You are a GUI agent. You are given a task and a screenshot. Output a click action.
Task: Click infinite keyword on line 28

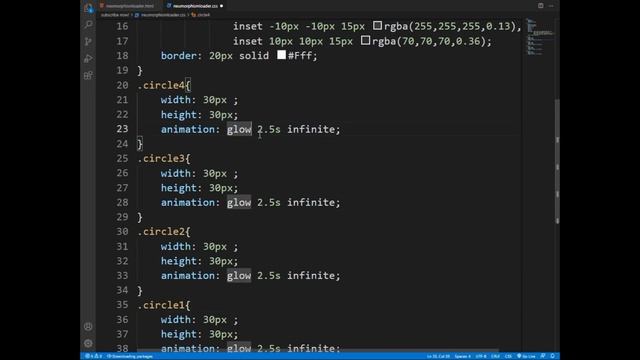pyautogui.click(x=311, y=202)
